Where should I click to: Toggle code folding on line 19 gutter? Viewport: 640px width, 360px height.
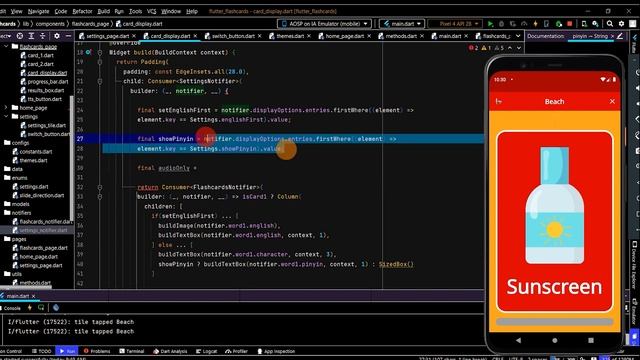100,62
